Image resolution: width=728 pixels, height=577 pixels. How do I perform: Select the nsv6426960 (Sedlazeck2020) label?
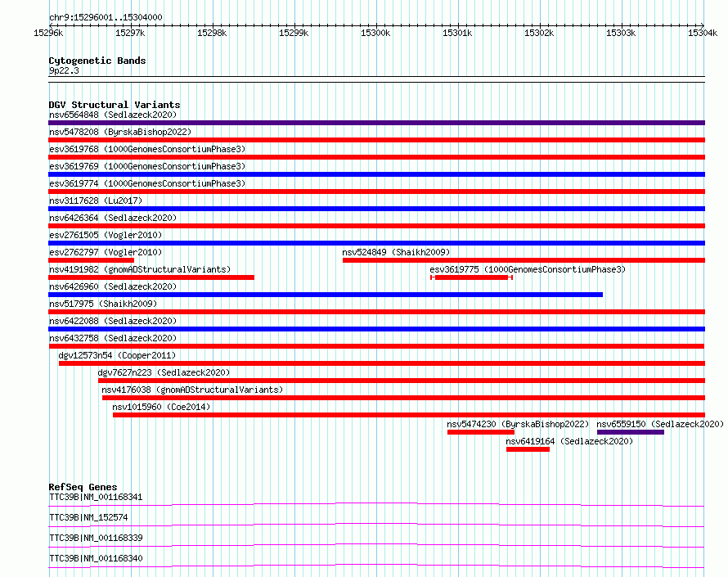point(113,286)
